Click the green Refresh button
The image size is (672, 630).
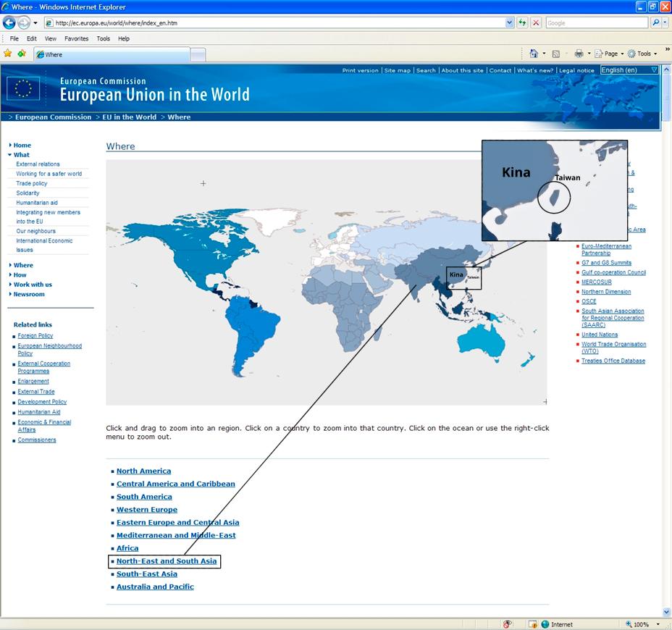tap(522, 22)
